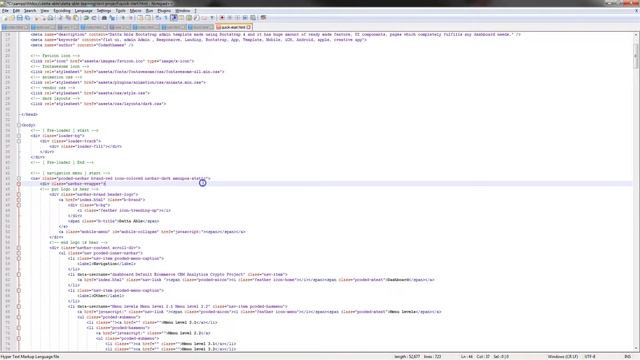Viewport: 640px width, 360px height.
Task: Open the Language menu
Action: (x=83, y=11)
